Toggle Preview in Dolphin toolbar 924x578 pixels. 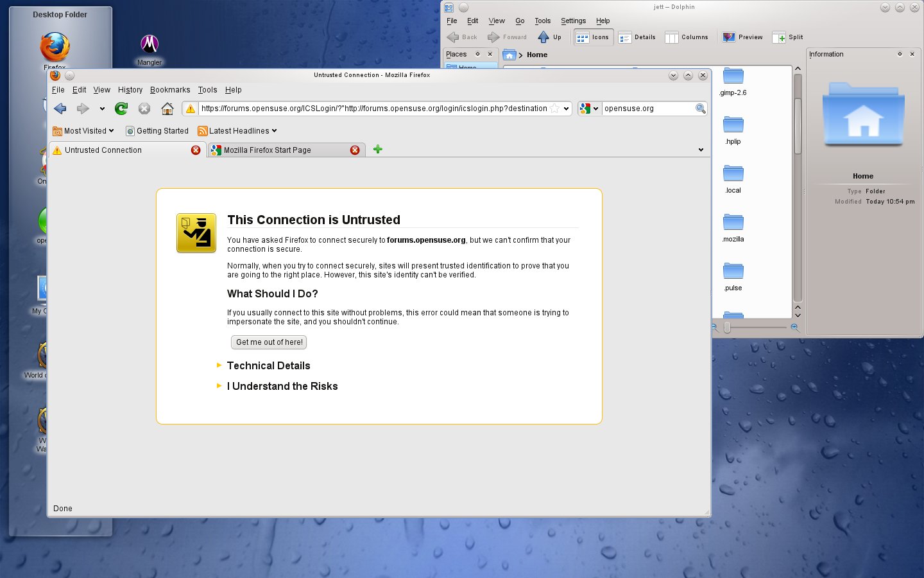(x=742, y=37)
